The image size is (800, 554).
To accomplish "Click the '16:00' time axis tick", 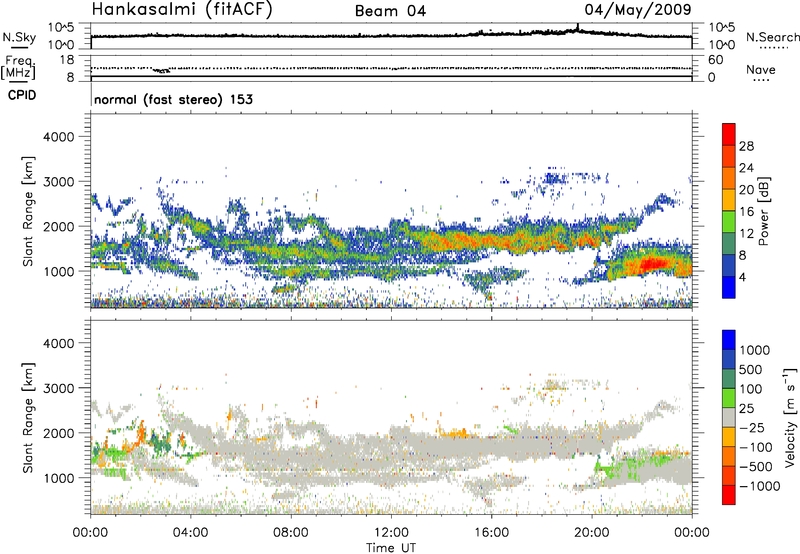I will 491,533.
